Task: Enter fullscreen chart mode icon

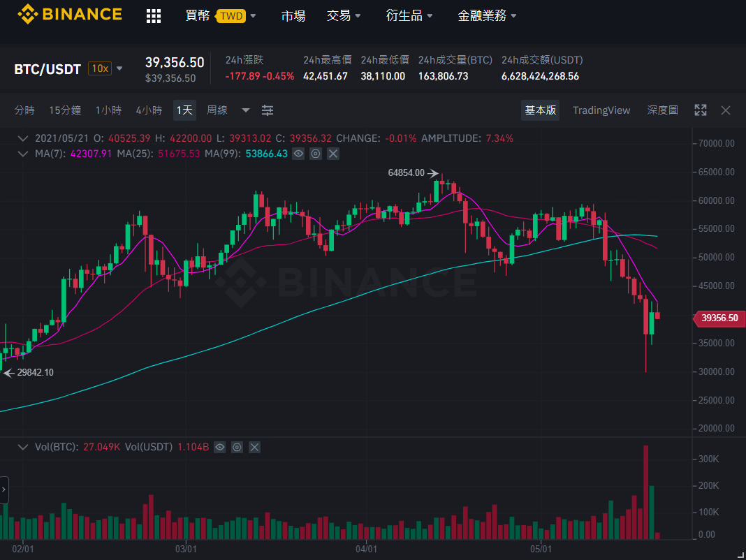Action: pos(701,110)
